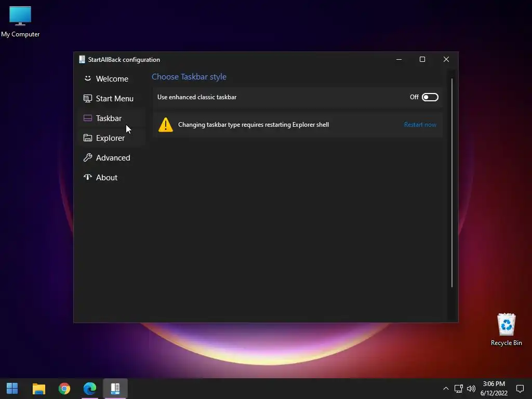
Task: Minimize the StartAllBack configuration window
Action: 399,59
